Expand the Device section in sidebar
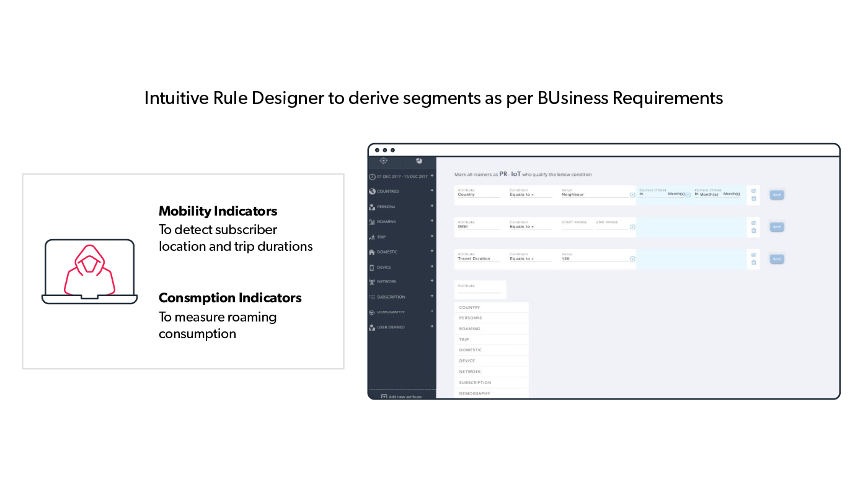 [432, 267]
